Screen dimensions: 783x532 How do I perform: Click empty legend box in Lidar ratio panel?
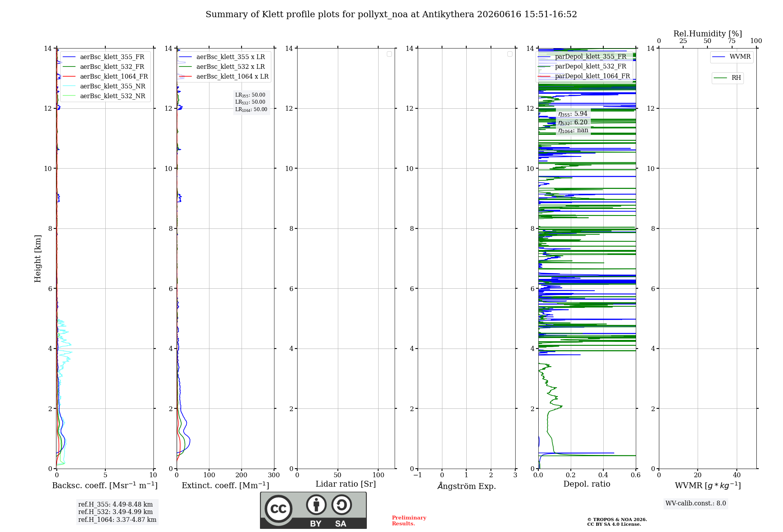pos(389,54)
